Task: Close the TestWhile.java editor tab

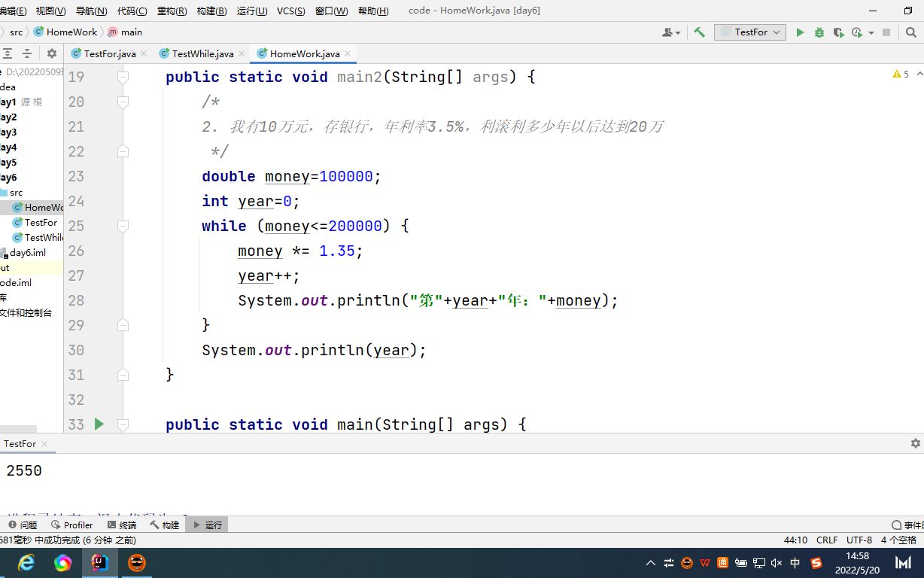Action: [240, 53]
